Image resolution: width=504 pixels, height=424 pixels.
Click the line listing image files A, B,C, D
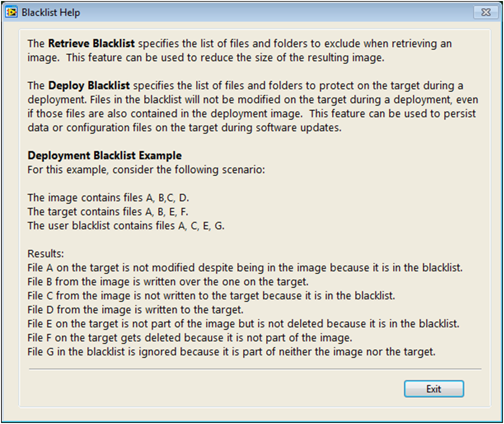(x=108, y=198)
